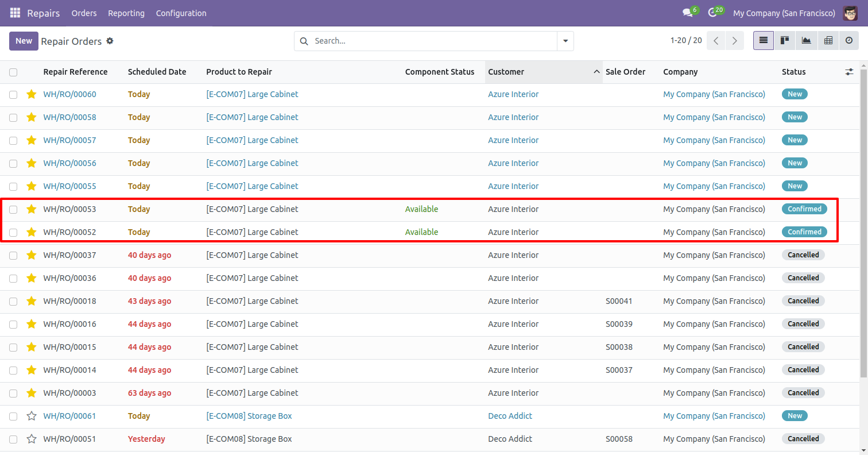Tick the select-all header checkbox
Viewport: 868px width, 455px height.
13,72
